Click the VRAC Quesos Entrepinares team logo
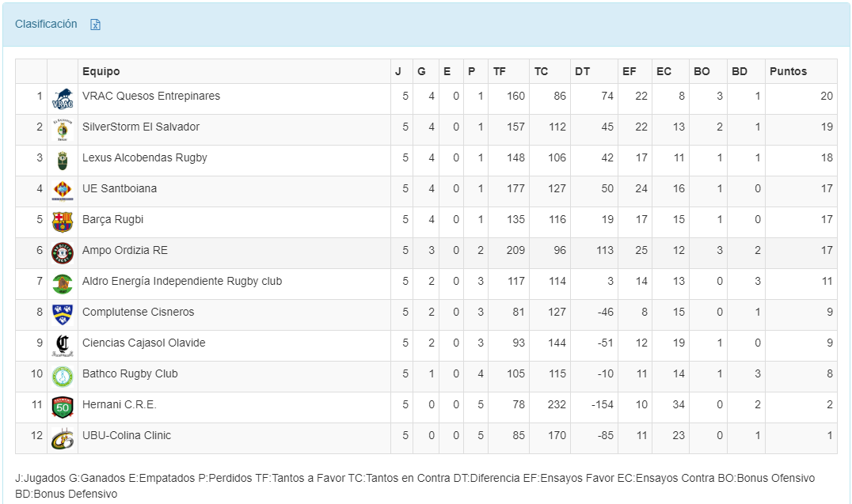The image size is (852, 504). [63, 100]
